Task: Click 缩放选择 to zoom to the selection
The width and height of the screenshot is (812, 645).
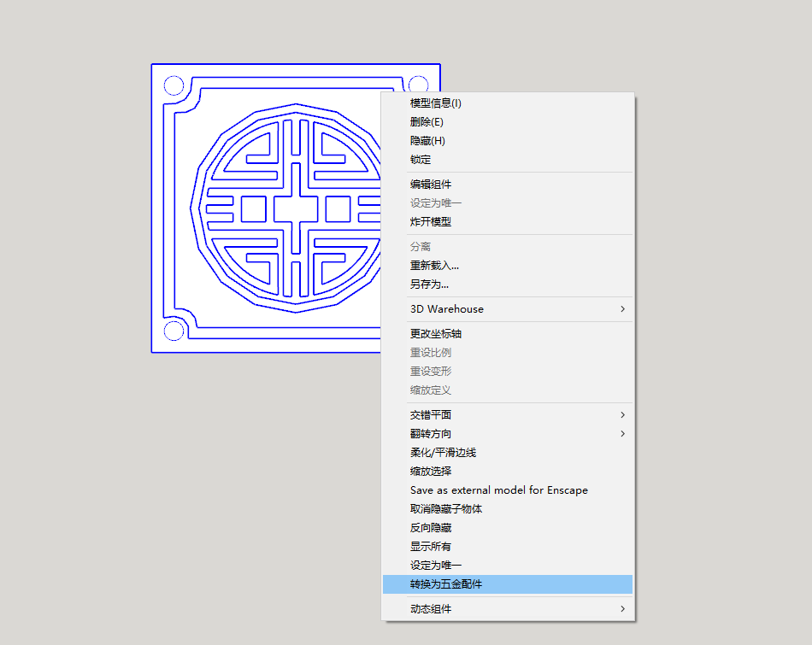Action: (431, 472)
